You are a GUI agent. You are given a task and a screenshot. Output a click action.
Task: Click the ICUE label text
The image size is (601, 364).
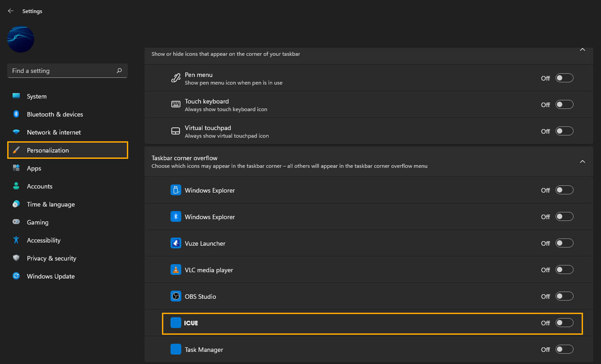tap(191, 323)
